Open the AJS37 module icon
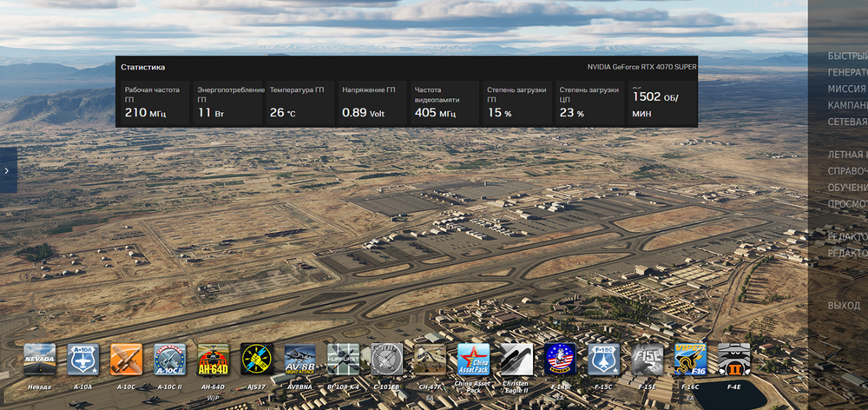This screenshot has height=410, width=868. point(257,359)
